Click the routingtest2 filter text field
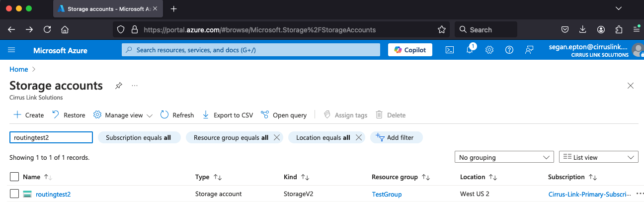Screen dimensions: 644x213 coord(51,137)
